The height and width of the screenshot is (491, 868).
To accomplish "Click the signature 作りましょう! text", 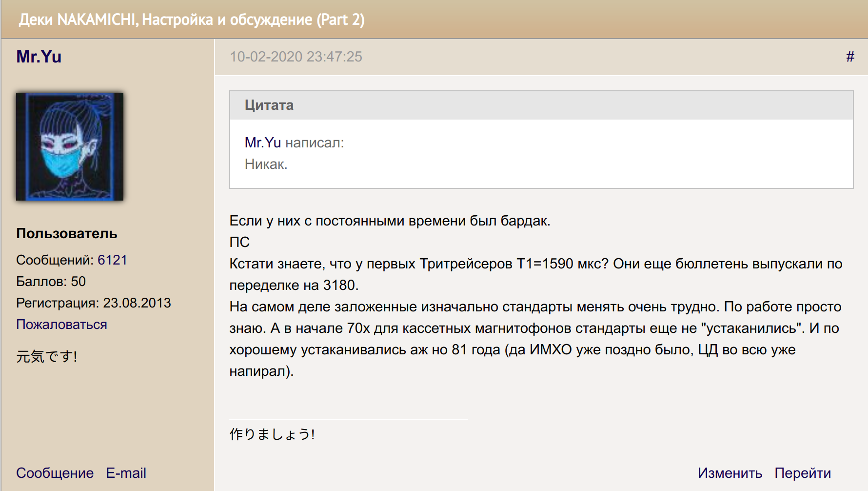I will point(272,434).
